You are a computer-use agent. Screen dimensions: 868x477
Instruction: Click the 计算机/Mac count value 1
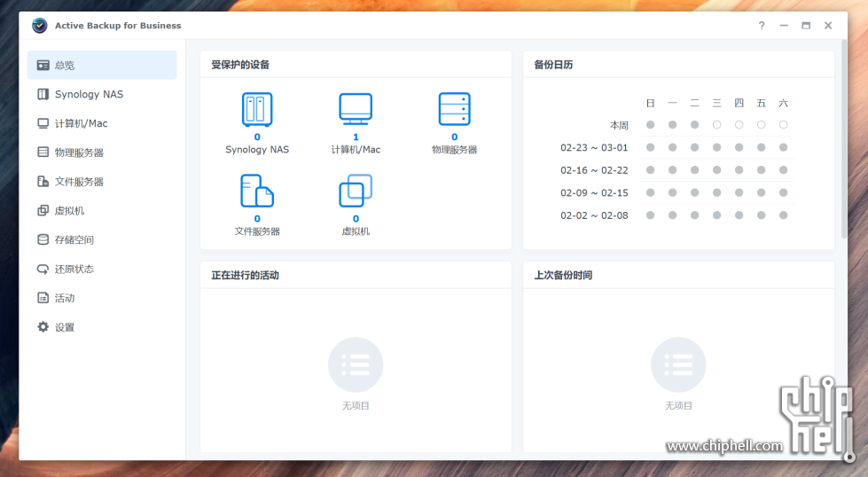[356, 137]
